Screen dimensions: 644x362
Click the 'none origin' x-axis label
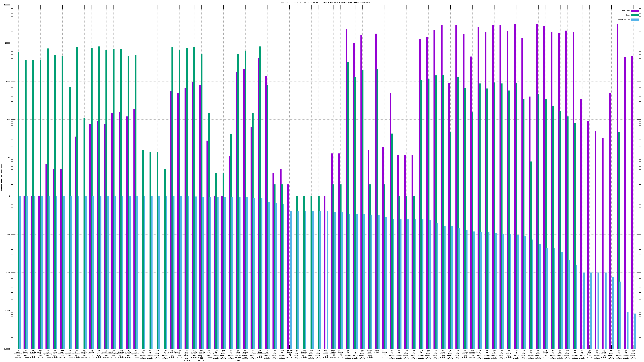pyautogui.click(x=377, y=352)
